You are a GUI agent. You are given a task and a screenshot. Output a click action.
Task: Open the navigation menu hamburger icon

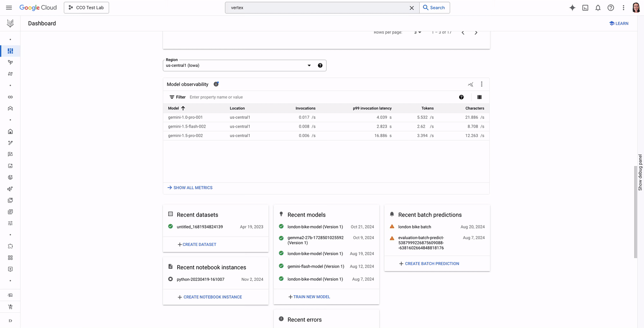9,7
